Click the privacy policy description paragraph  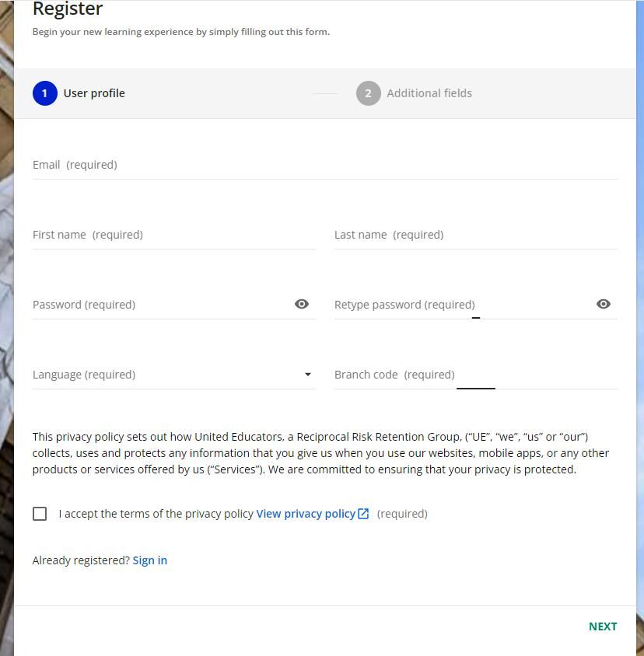point(320,453)
